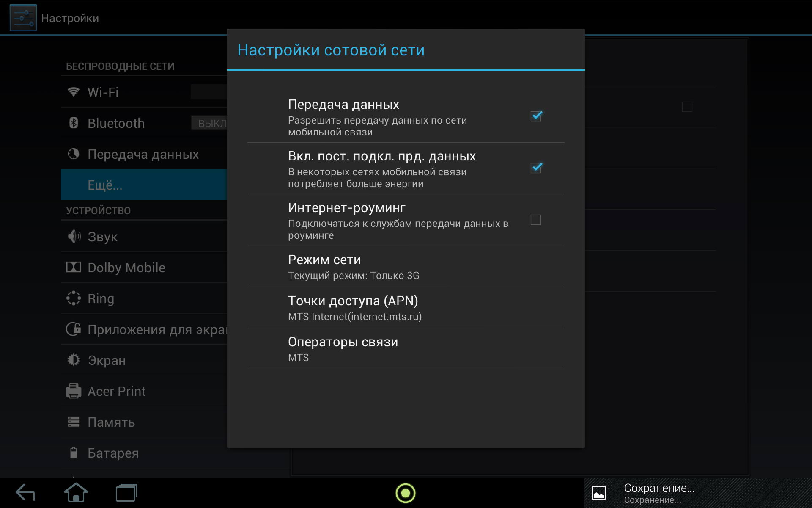Tap the Dolby Mobile logo icon

pyautogui.click(x=74, y=267)
